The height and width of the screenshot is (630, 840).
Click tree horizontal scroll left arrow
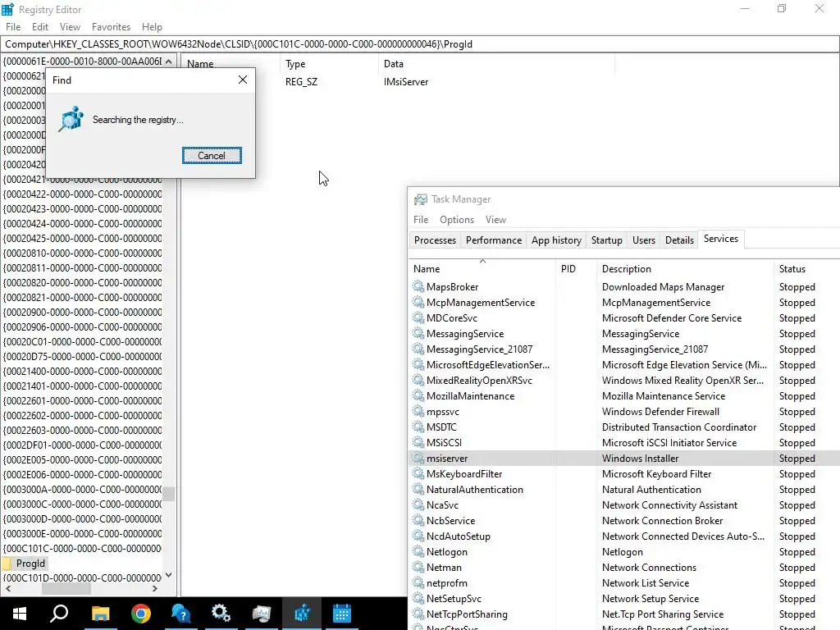[x=7, y=589]
